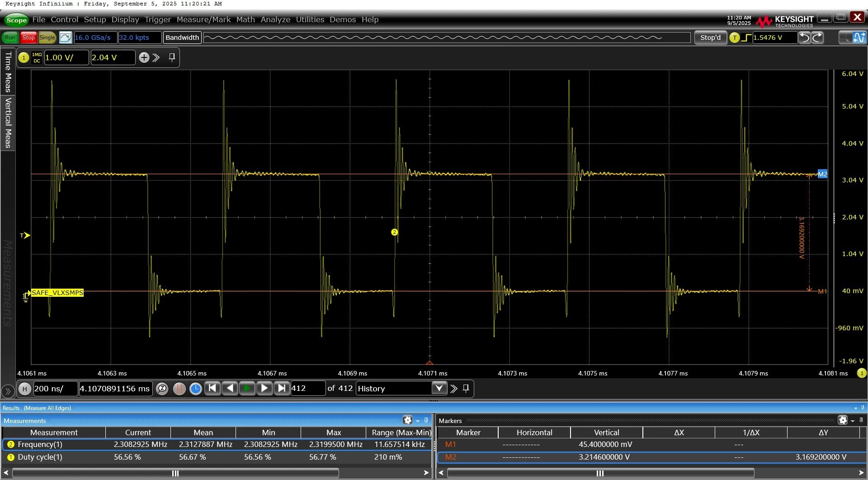Viewport: 868px width, 480px height.
Task: Trigger a Single acquisition
Action: click(x=47, y=38)
